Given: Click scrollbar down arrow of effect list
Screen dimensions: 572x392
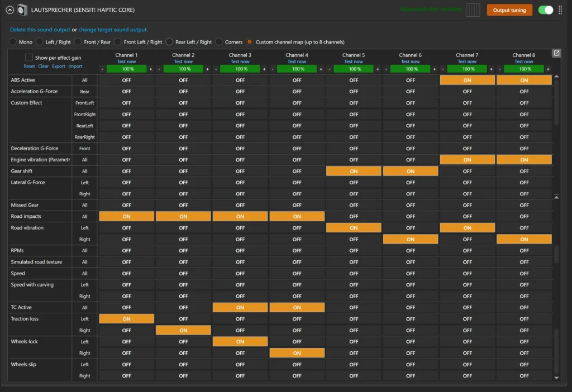Looking at the screenshot, I should [556, 378].
